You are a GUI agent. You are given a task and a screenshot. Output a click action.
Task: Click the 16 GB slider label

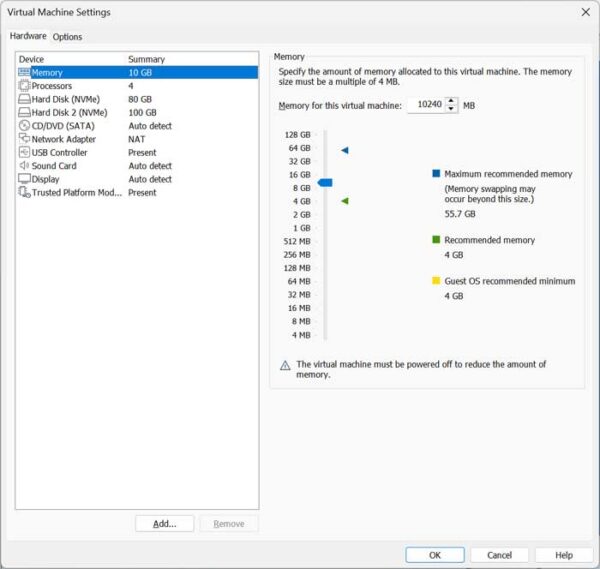(x=300, y=175)
